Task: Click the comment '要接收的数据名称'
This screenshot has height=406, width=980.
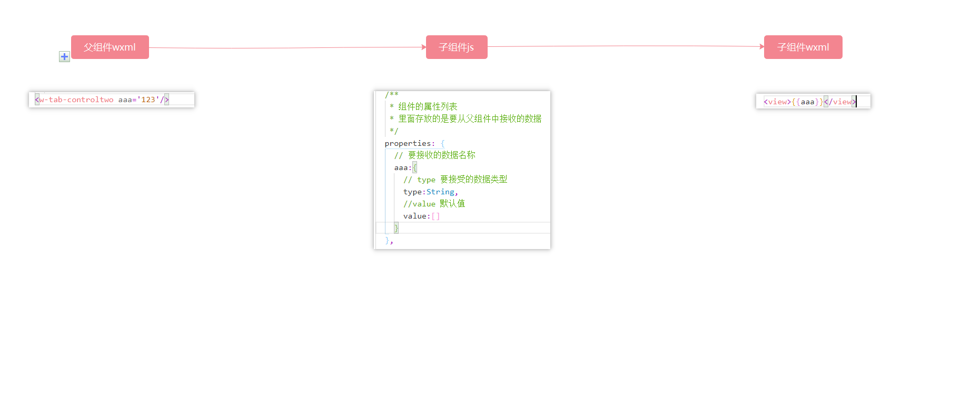Action: (x=441, y=155)
